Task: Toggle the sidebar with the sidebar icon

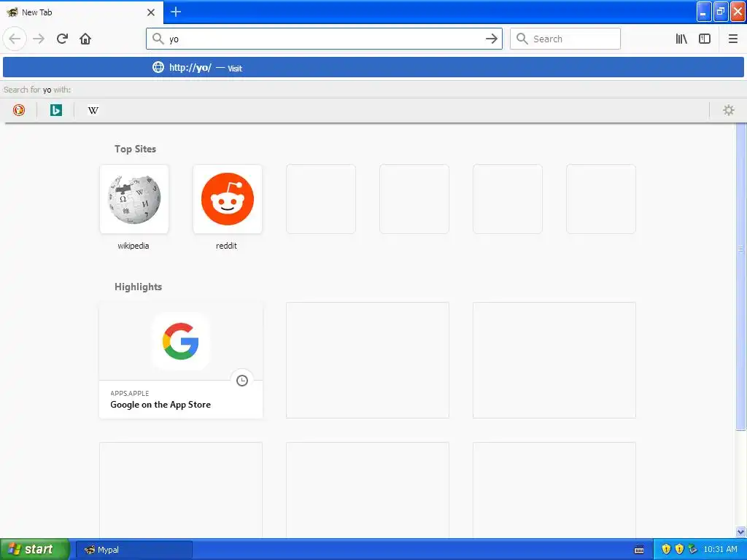Action: (x=705, y=39)
